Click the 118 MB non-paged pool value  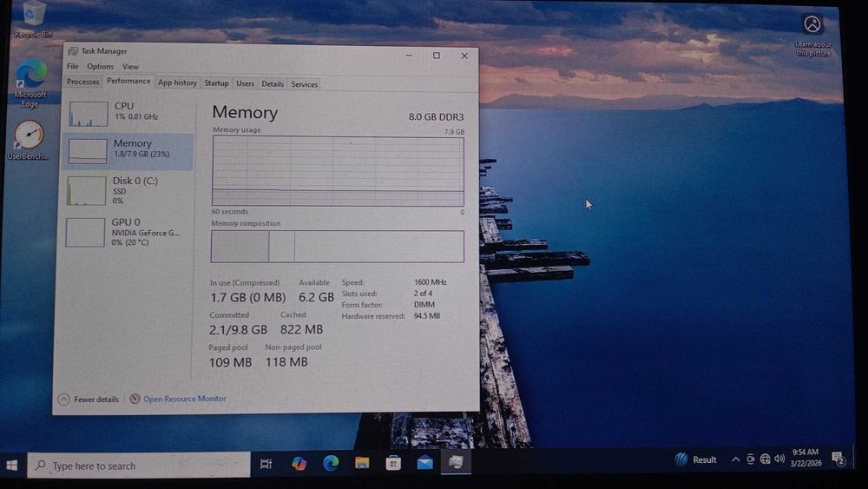click(x=286, y=361)
